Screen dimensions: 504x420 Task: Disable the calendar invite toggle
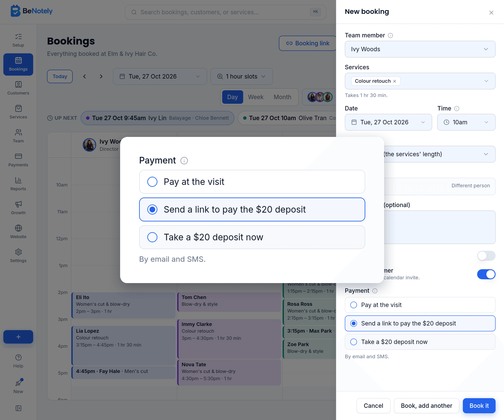click(x=486, y=274)
